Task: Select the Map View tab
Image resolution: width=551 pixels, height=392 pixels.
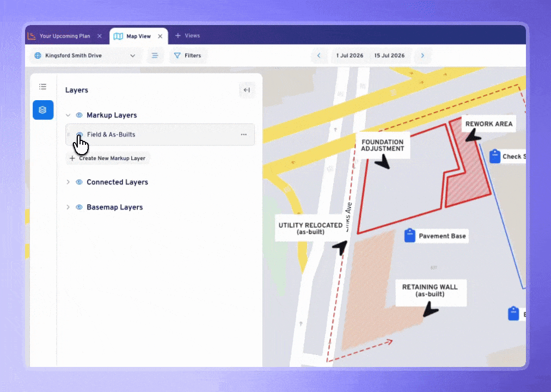Action: 138,36
